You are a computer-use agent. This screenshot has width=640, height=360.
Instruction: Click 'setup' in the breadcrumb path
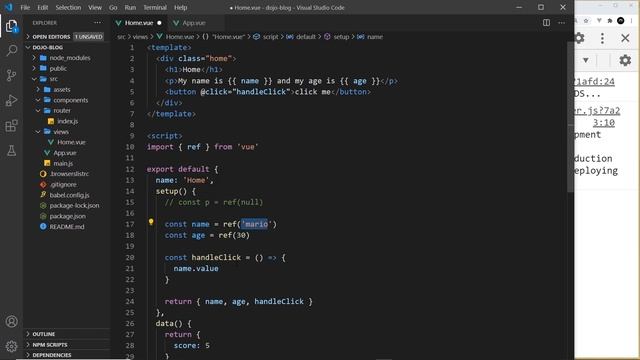pyautogui.click(x=341, y=37)
